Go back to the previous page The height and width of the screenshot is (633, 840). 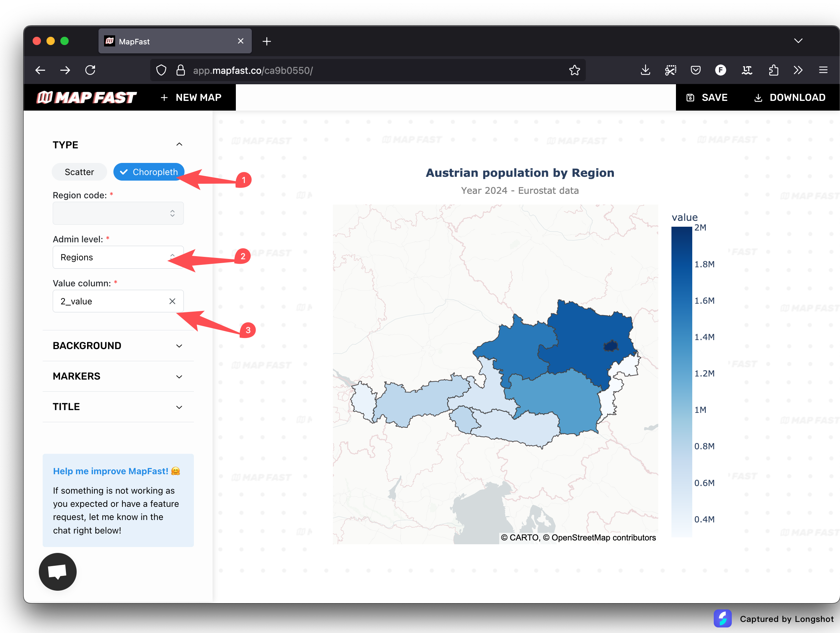click(x=40, y=70)
